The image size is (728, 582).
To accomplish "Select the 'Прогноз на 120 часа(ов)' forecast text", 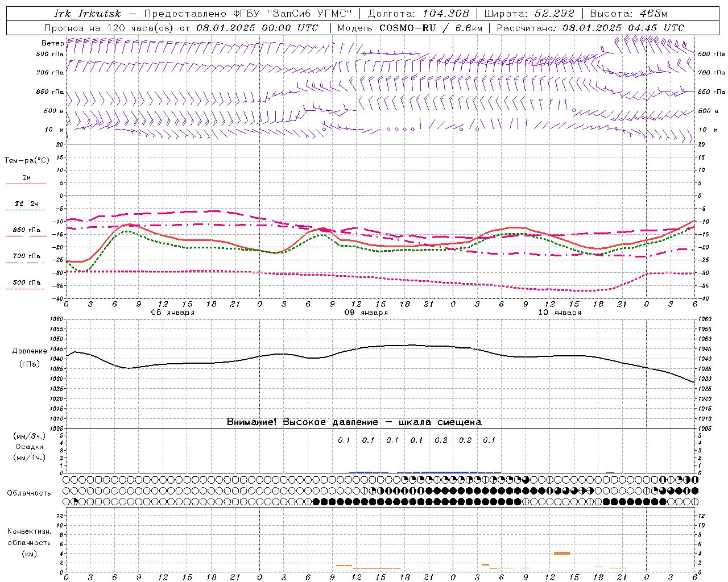I will 109,28.
